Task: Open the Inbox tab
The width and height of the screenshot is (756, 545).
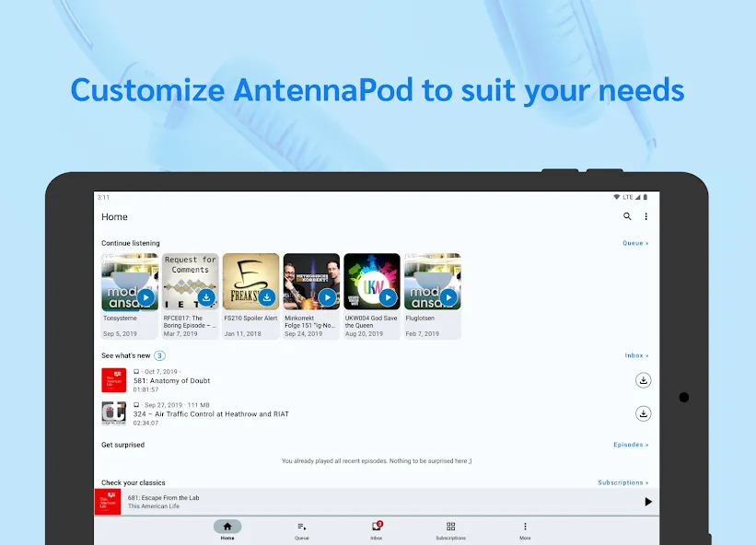Action: tap(377, 530)
